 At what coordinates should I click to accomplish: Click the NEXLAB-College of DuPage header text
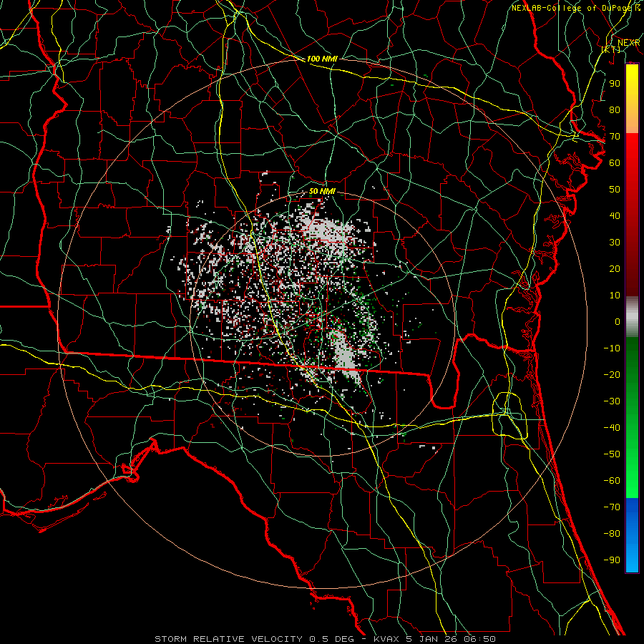coord(572,8)
